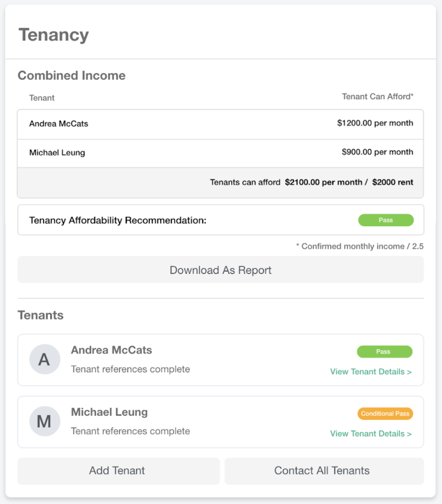The image size is (442, 504).
Task: Click the combined affordability total row
Action: [221, 182]
